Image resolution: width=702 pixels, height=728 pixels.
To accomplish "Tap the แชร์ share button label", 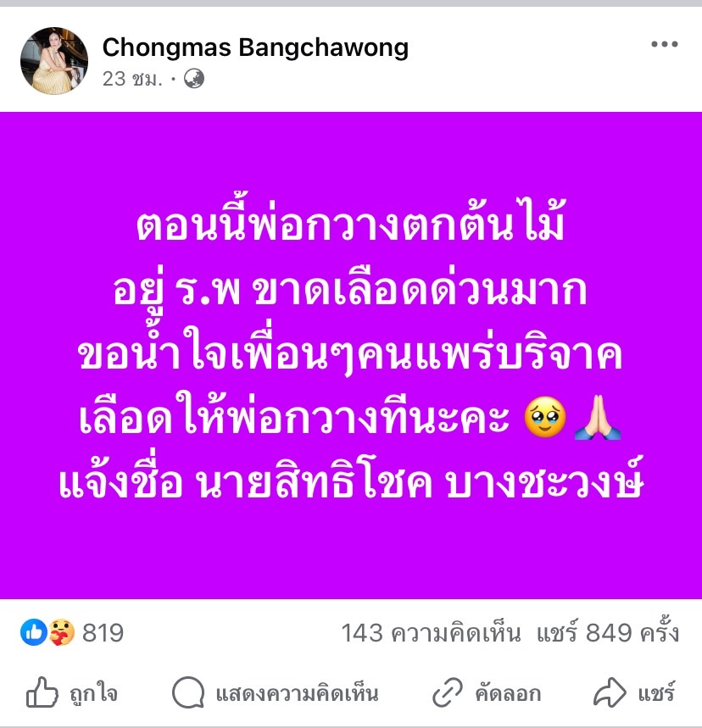I will point(656,692).
